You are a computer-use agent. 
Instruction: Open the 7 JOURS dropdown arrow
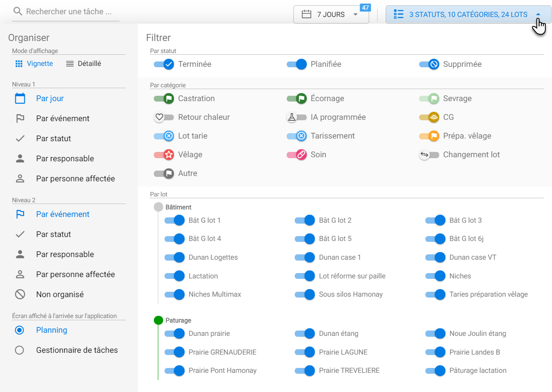355,14
